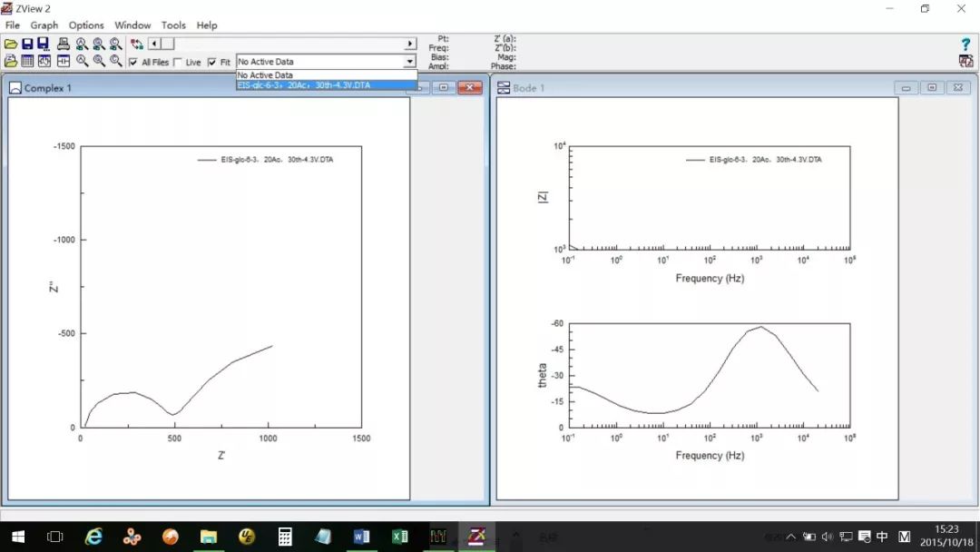Screen dimensions: 980x552
Task: Open UltraEdit from the taskbar
Action: click(247, 537)
